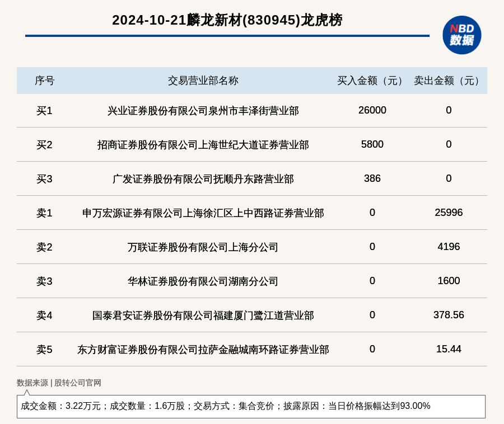The height and width of the screenshot is (424, 504).
Task: Select 国泰君安证券股份有限公司福建厦门鹭江道营业部
Action: click(203, 315)
